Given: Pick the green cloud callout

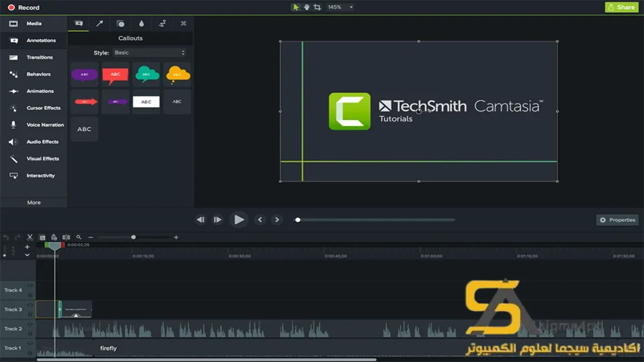Looking at the screenshot, I should click(x=147, y=75).
